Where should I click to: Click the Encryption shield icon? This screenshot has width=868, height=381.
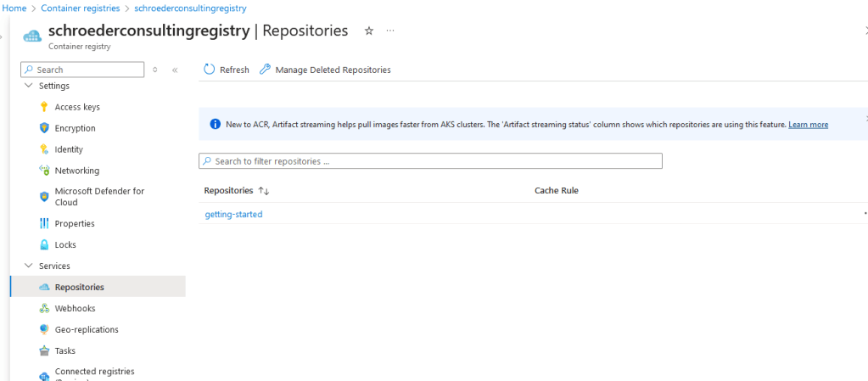pos(44,128)
